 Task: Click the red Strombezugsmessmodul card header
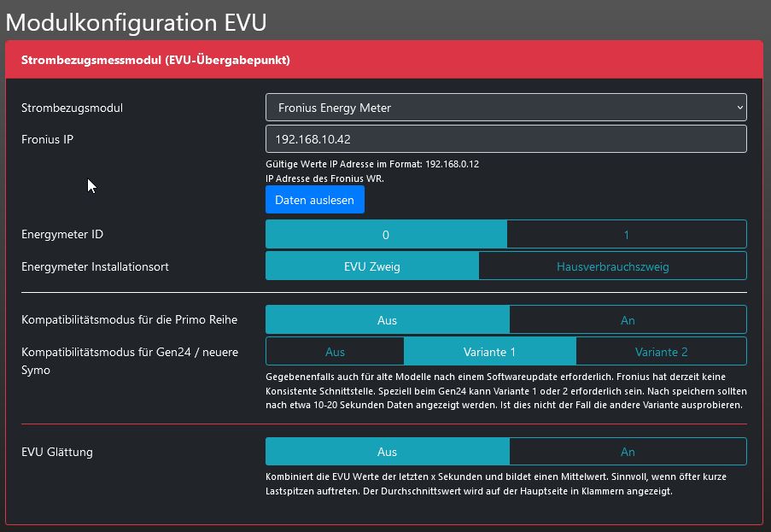pyautogui.click(x=384, y=61)
